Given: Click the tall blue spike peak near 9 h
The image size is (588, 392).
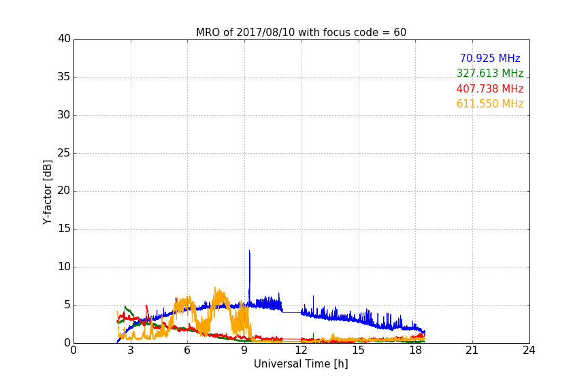Looking at the screenshot, I should (x=249, y=251).
